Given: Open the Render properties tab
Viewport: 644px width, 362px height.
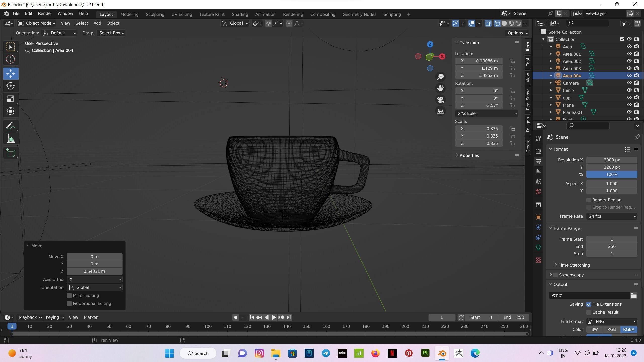Looking at the screenshot, I should tap(538, 151).
